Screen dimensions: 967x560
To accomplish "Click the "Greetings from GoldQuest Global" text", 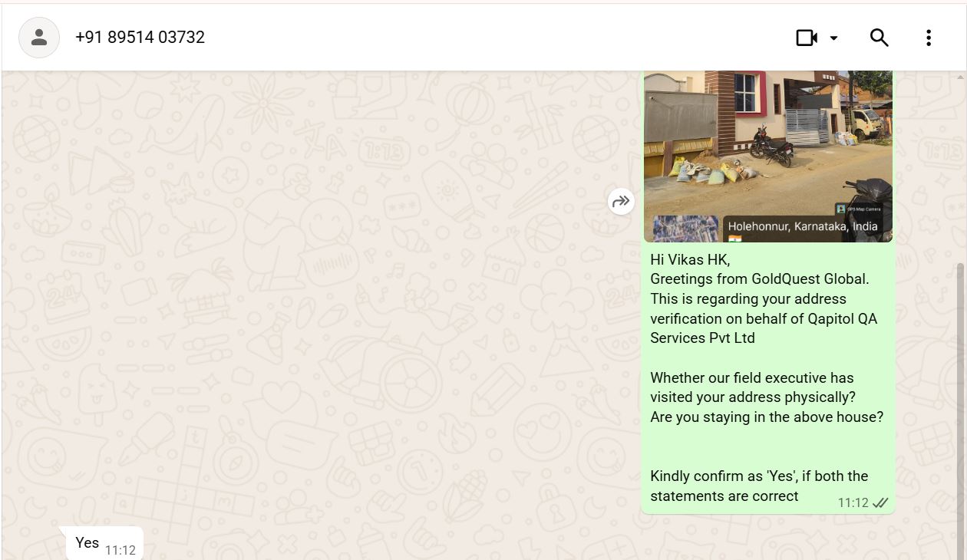I will click(760, 279).
